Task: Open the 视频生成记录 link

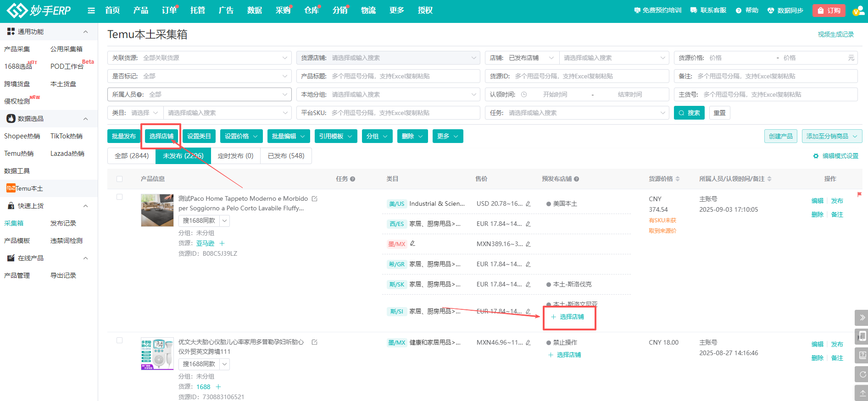Action: pyautogui.click(x=835, y=34)
